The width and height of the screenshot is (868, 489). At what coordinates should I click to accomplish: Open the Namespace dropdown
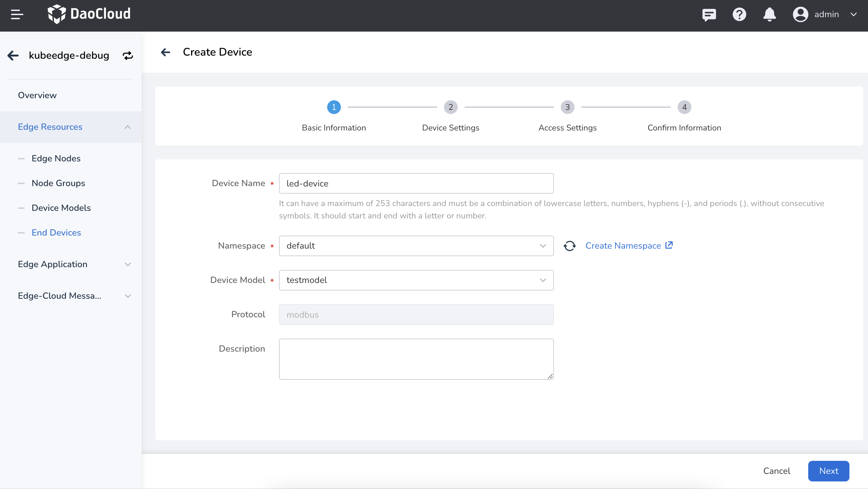click(416, 246)
